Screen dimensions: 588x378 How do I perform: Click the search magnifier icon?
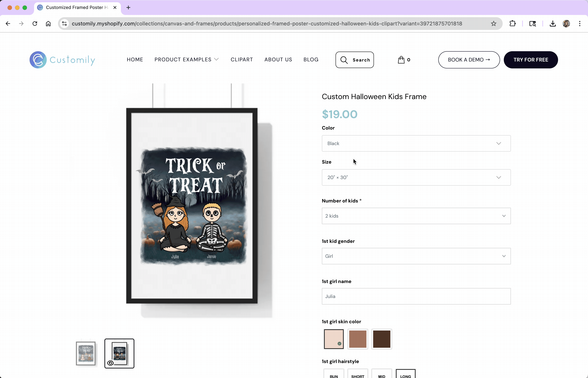point(344,60)
